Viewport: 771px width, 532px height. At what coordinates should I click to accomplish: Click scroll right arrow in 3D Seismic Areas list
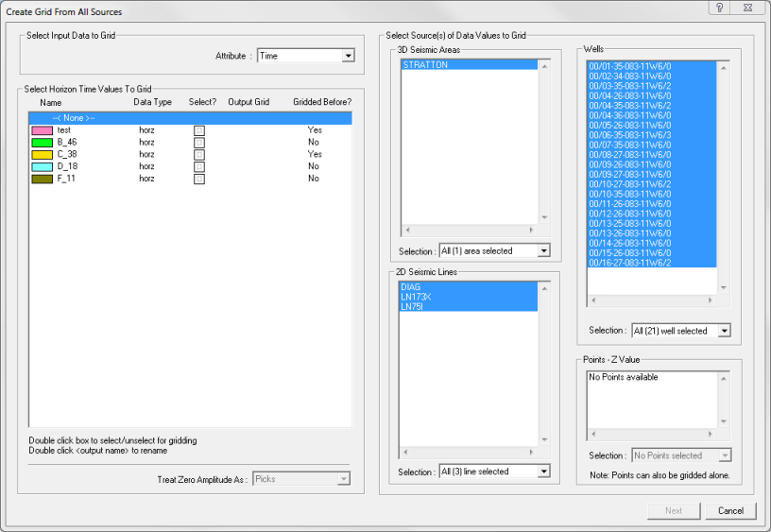(531, 230)
